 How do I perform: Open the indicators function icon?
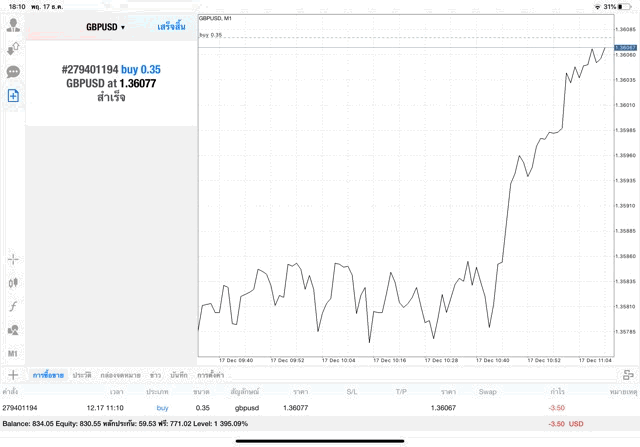coord(13,306)
